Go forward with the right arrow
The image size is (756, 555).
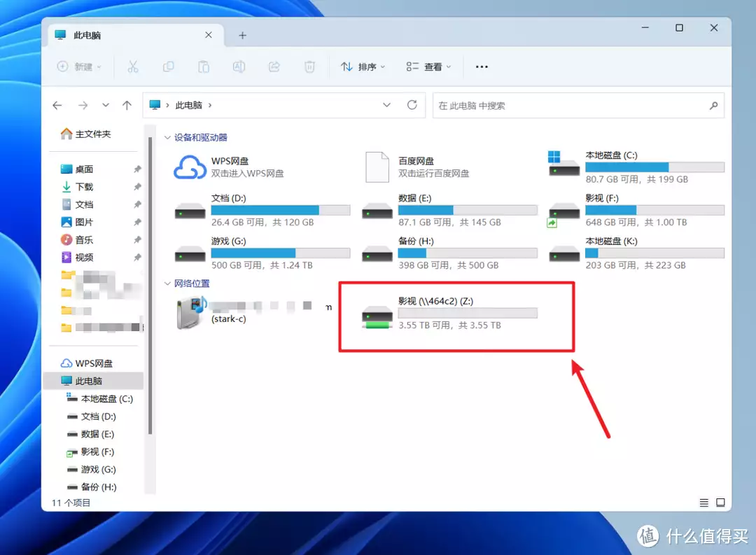coord(83,105)
